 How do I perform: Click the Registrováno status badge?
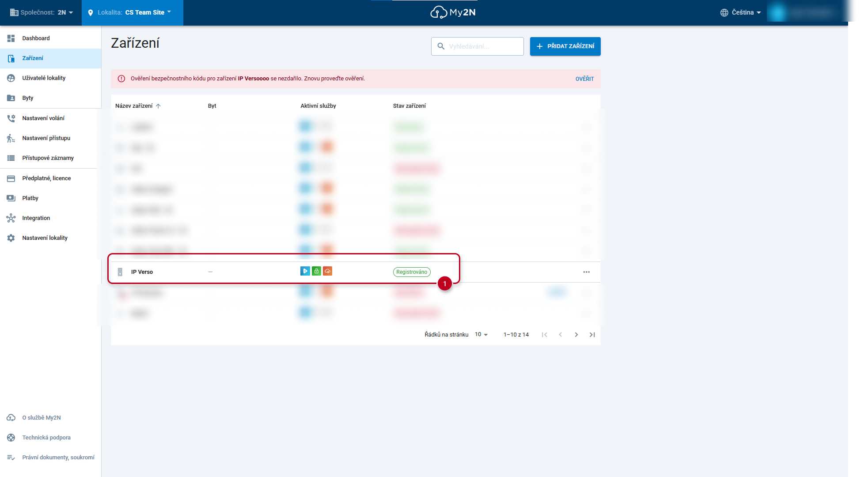point(412,272)
